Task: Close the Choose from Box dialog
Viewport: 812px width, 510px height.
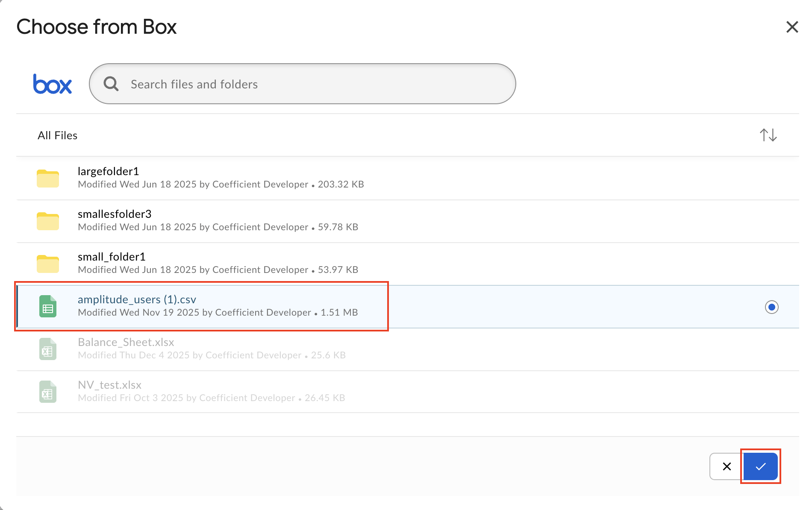Action: click(x=792, y=27)
